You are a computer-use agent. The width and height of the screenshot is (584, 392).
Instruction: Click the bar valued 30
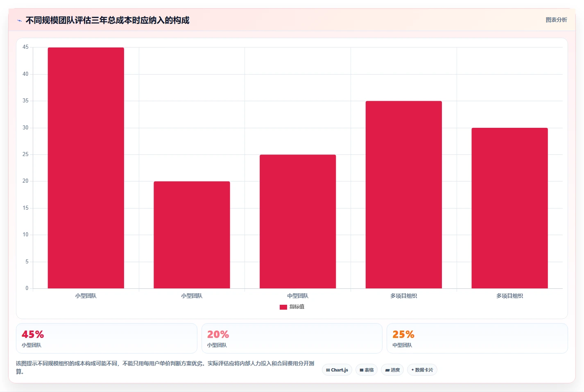coord(509,208)
